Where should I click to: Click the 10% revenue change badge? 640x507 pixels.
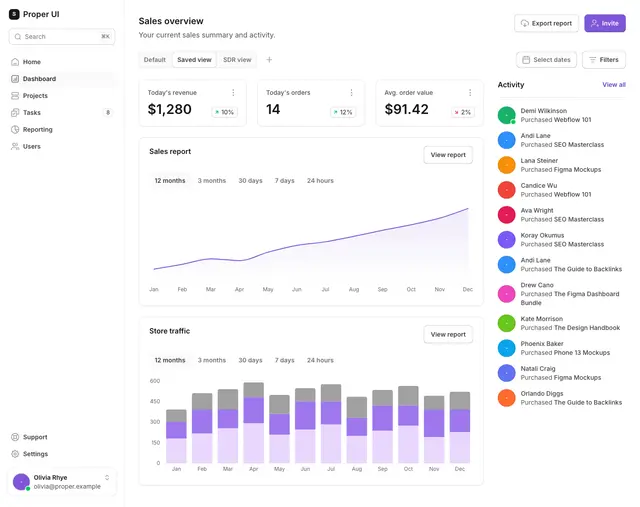pyautogui.click(x=224, y=112)
